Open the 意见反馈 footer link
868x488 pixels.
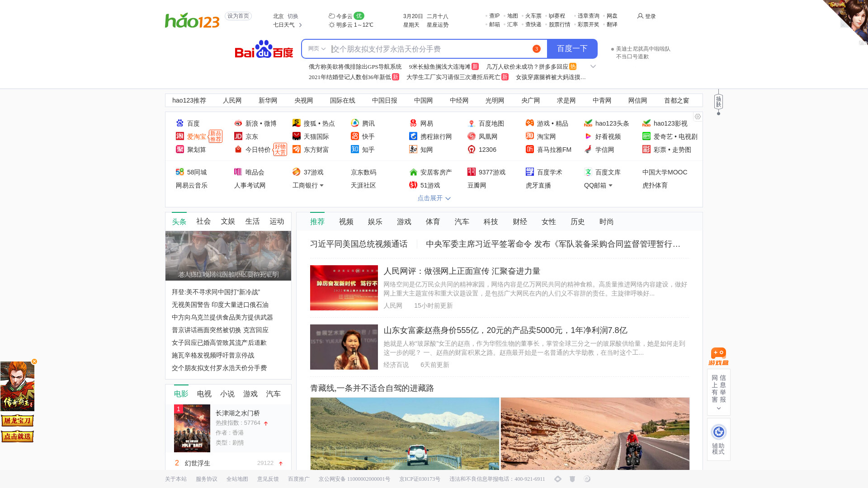tap(268, 479)
